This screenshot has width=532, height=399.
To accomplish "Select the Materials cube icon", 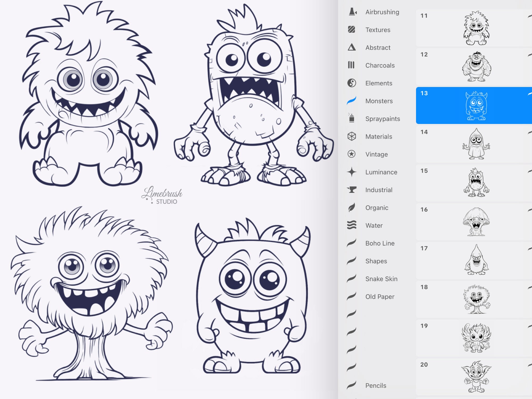I will (352, 136).
